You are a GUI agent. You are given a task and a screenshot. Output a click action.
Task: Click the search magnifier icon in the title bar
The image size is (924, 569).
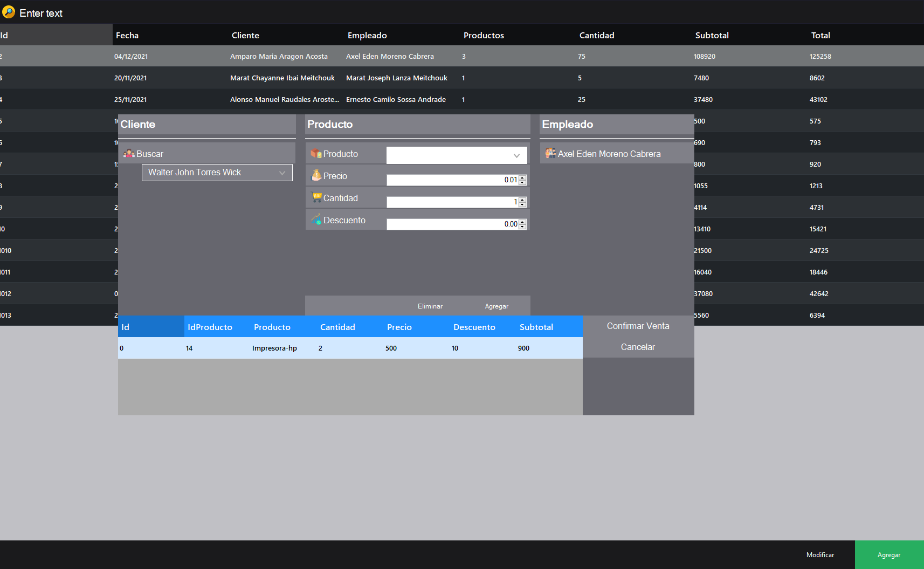point(9,11)
